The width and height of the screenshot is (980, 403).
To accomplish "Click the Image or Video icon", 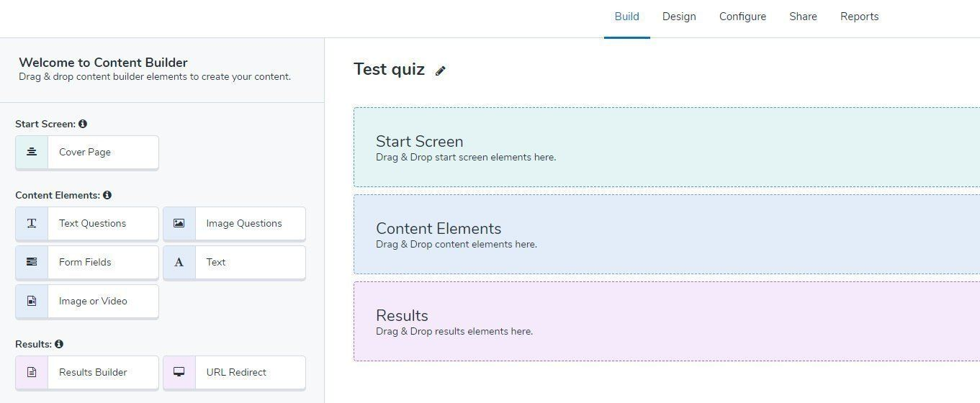I will point(32,301).
